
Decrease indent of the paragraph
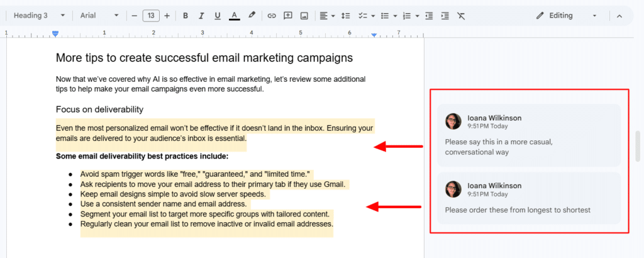click(x=429, y=16)
